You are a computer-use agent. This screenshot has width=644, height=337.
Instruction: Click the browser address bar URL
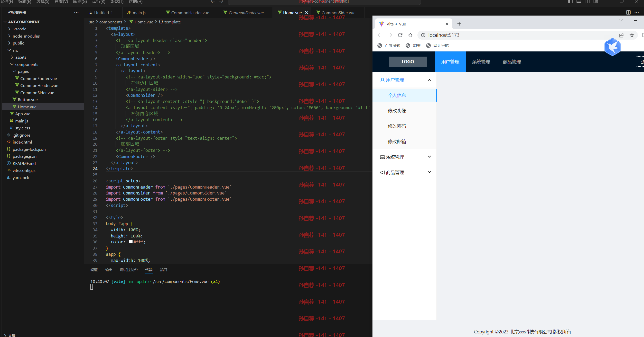(444, 35)
